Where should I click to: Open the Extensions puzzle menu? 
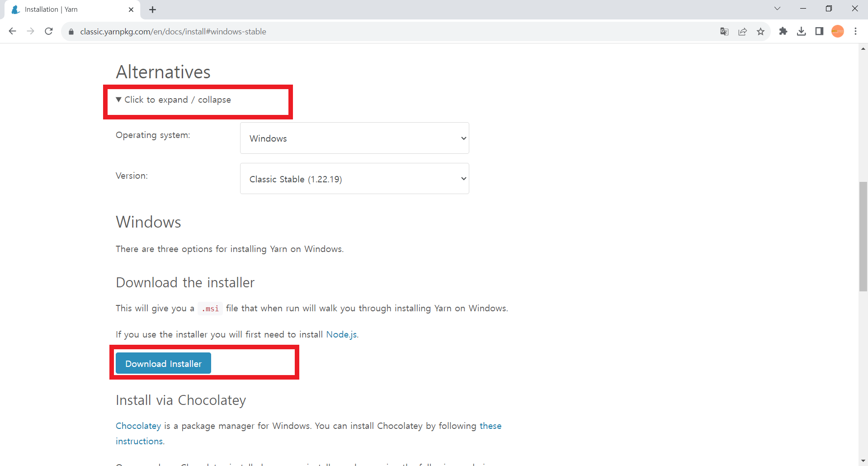(783, 31)
